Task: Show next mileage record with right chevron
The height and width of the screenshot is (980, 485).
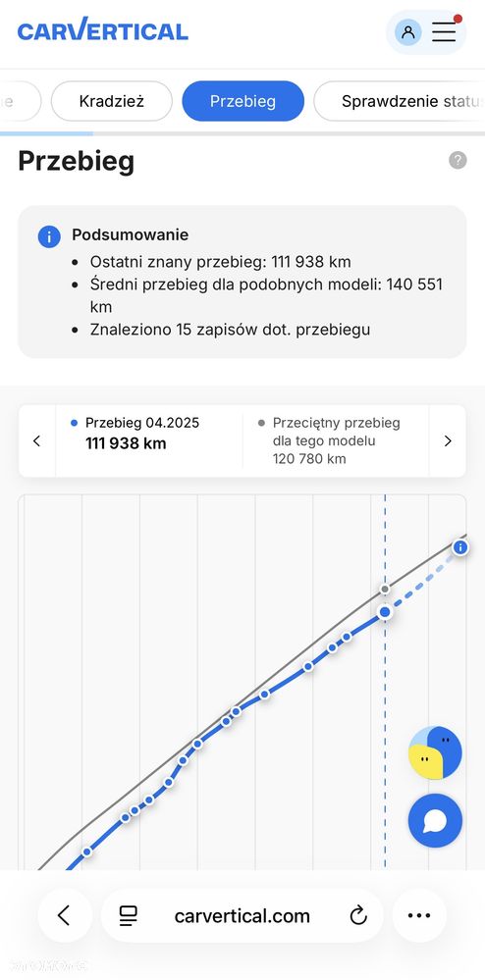Action: (x=448, y=441)
